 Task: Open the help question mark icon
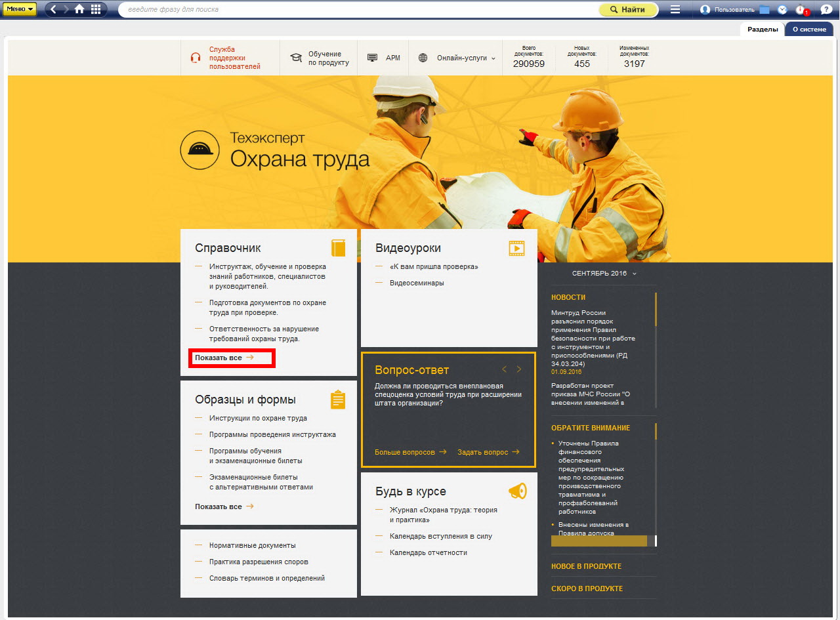click(x=826, y=10)
